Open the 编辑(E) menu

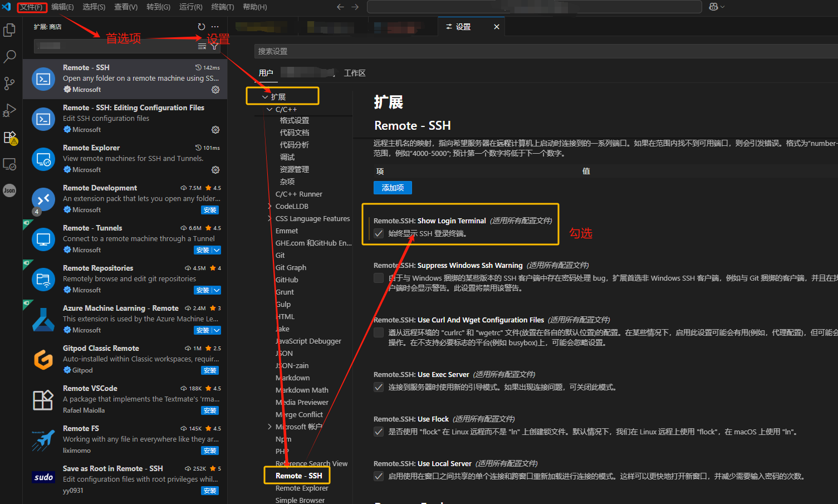click(62, 7)
